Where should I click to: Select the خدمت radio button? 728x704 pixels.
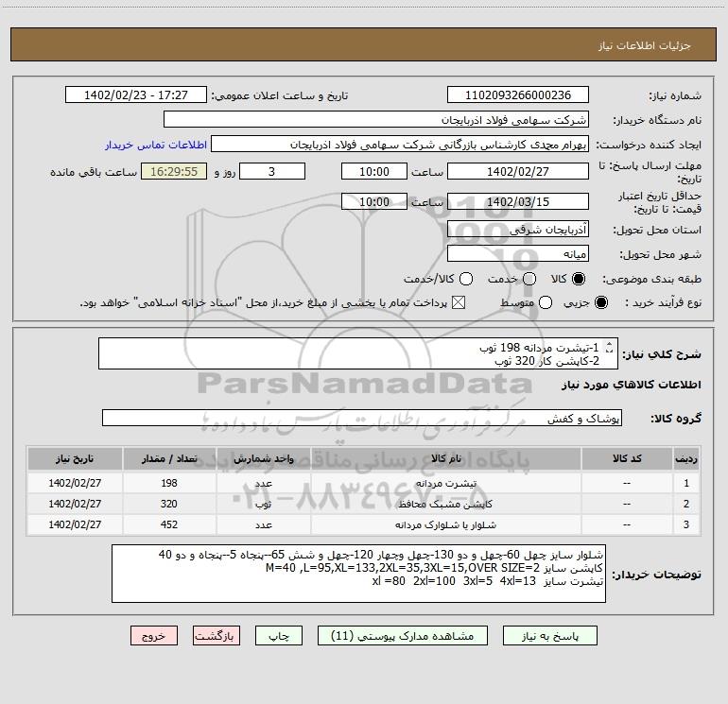(x=529, y=279)
